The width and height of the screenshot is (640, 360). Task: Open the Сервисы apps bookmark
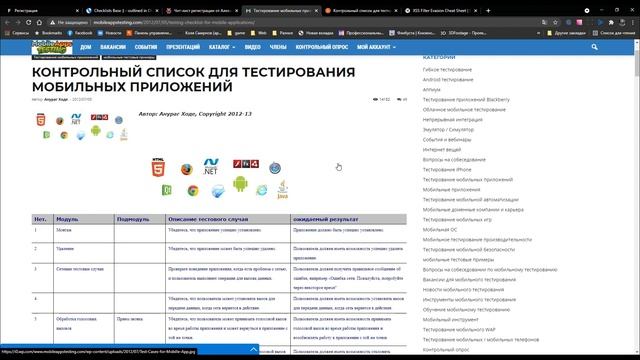pyautogui.click(x=17, y=33)
